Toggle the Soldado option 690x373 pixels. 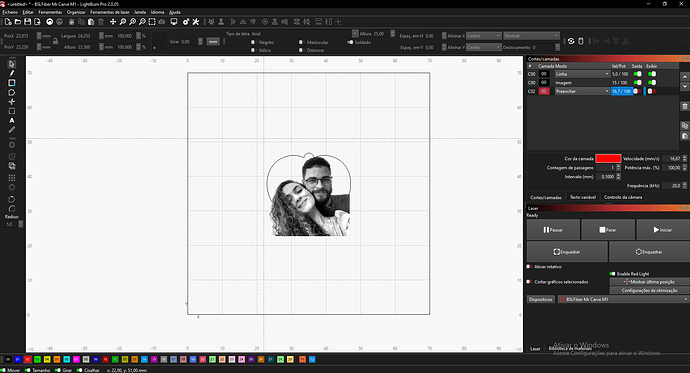click(350, 42)
